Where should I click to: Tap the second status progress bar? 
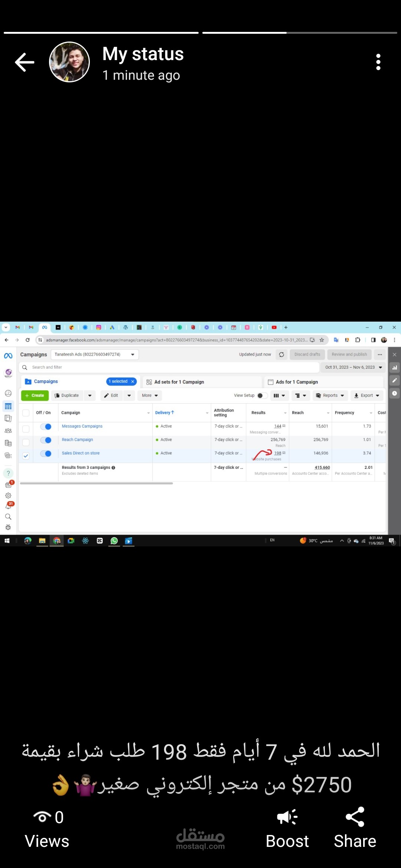point(300,33)
